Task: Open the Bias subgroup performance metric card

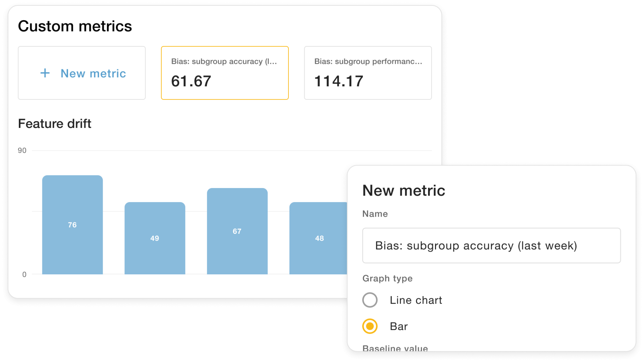Action: point(368,73)
